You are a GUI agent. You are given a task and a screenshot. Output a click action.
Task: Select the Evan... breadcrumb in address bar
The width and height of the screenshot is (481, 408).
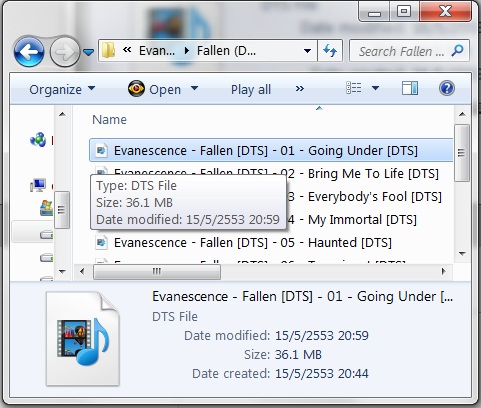pos(157,51)
